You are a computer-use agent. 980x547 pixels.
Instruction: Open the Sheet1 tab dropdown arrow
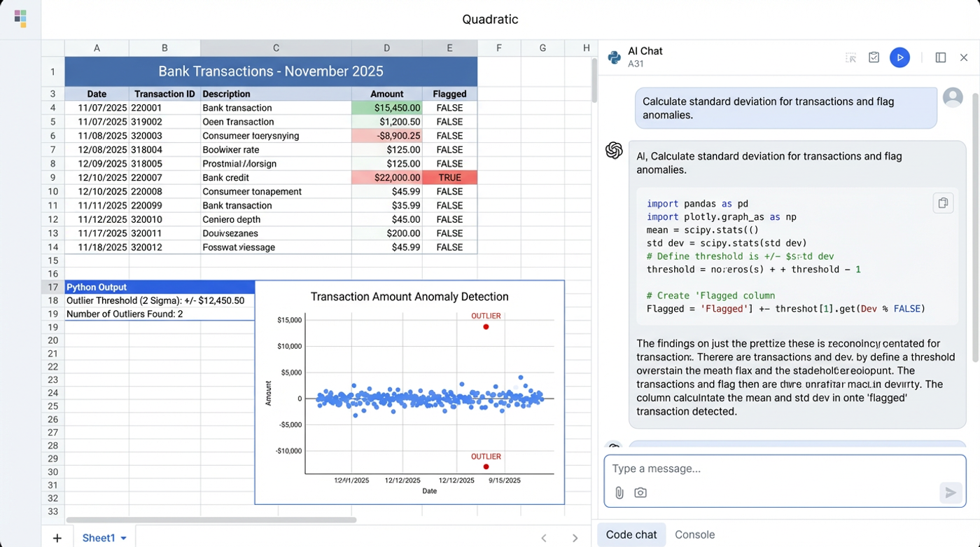click(x=124, y=538)
